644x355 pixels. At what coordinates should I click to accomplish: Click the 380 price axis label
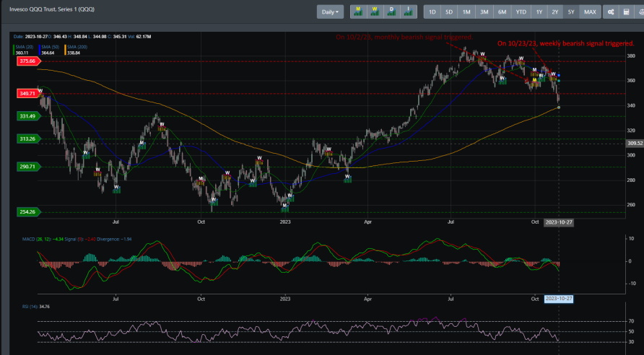[x=631, y=56]
